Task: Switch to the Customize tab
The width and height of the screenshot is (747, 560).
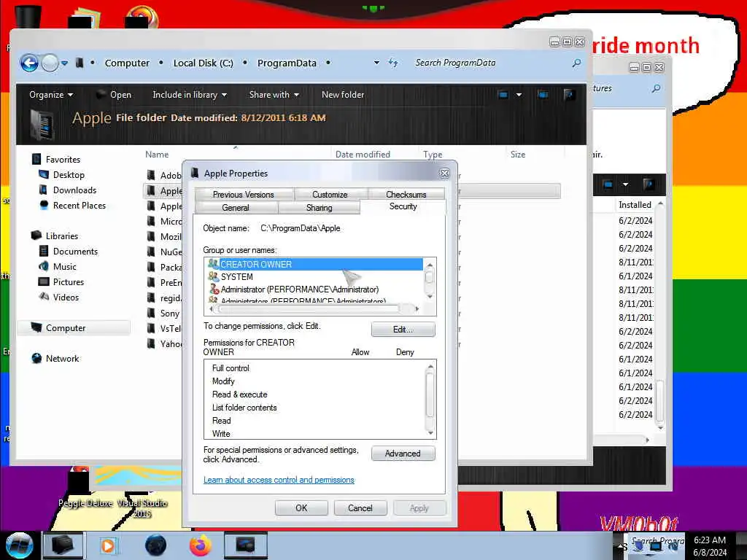Action: [x=330, y=194]
